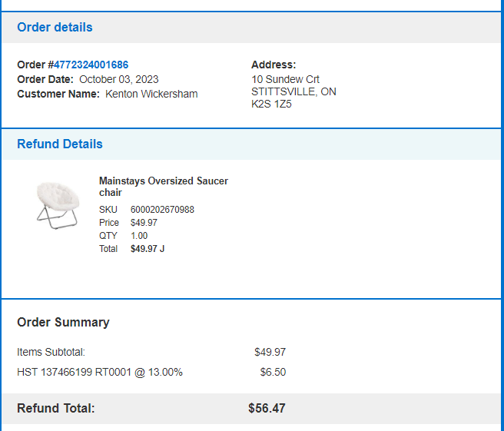
Task: Click the STITTSVILLE, ON text
Action: point(293,91)
